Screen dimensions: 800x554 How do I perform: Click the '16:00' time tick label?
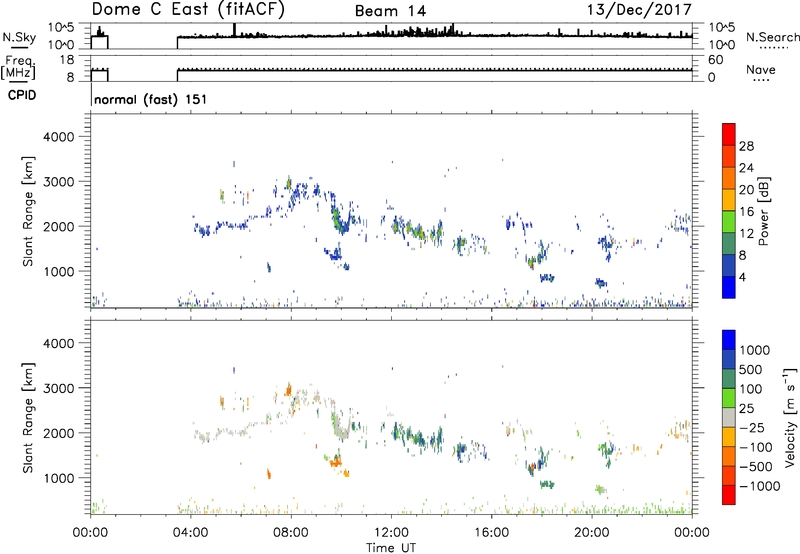click(491, 533)
